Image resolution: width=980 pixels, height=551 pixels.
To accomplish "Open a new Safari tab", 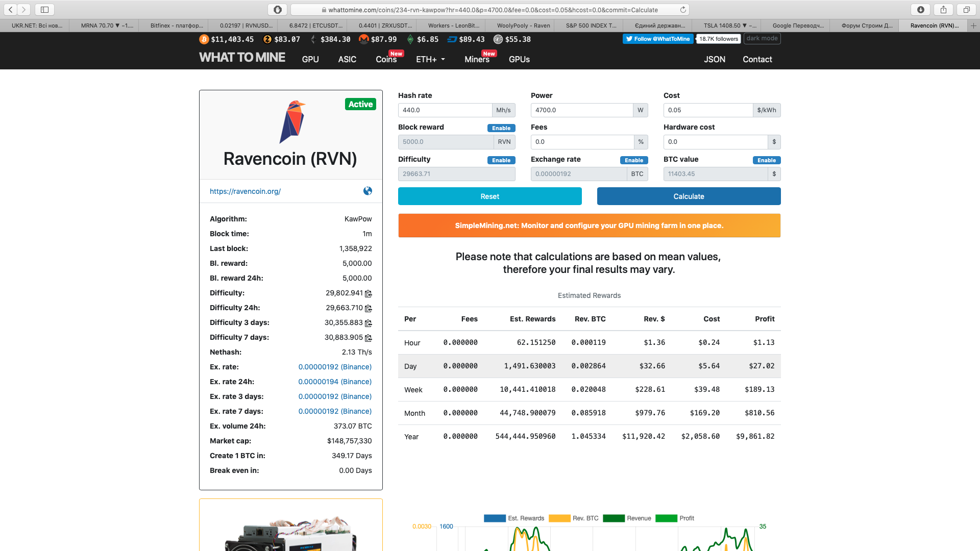I will 973,26.
